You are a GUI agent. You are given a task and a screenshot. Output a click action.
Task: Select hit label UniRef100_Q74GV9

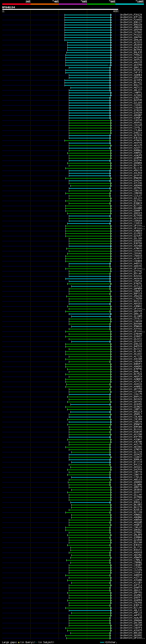131,110
